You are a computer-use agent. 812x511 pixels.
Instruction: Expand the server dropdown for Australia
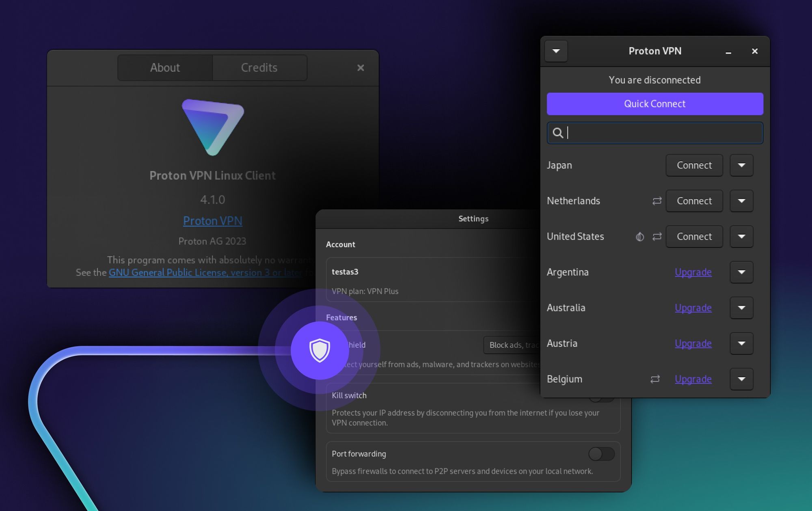[741, 308]
